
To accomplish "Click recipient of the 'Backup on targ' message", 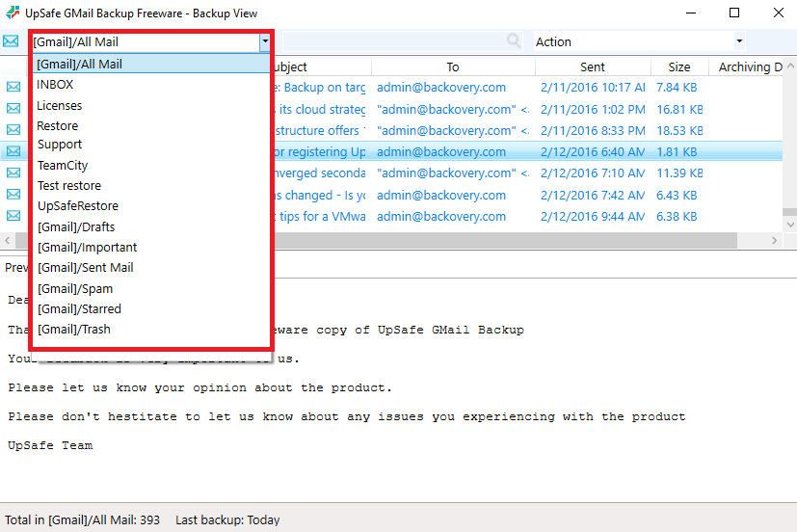I will [441, 88].
